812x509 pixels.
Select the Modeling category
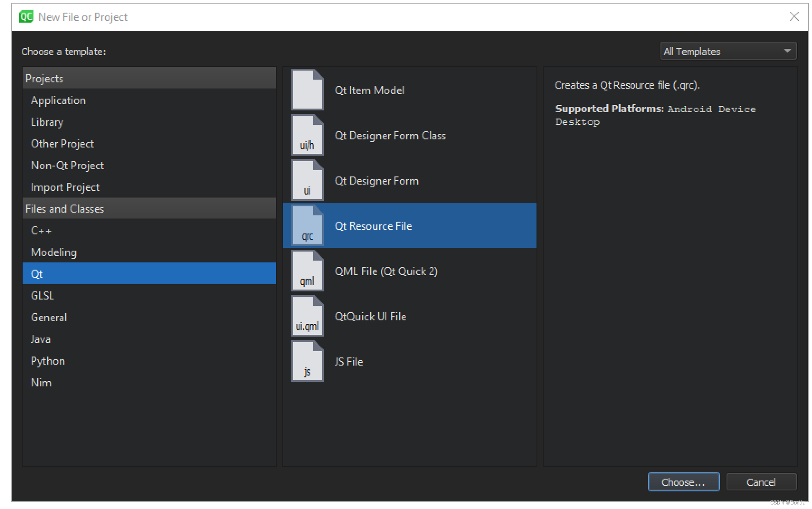click(149, 252)
